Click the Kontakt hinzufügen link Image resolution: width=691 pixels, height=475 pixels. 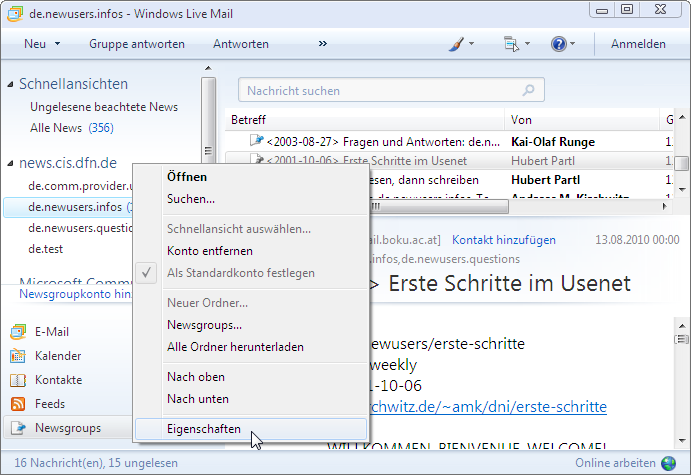[504, 240]
